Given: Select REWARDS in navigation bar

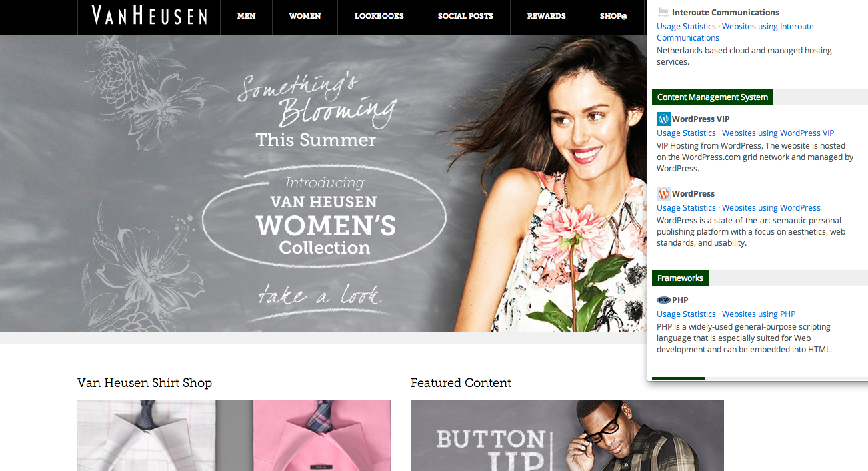Looking at the screenshot, I should click(546, 16).
